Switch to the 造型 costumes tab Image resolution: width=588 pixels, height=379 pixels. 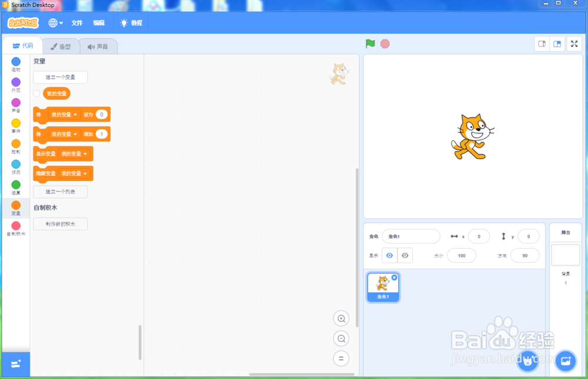pos(61,46)
